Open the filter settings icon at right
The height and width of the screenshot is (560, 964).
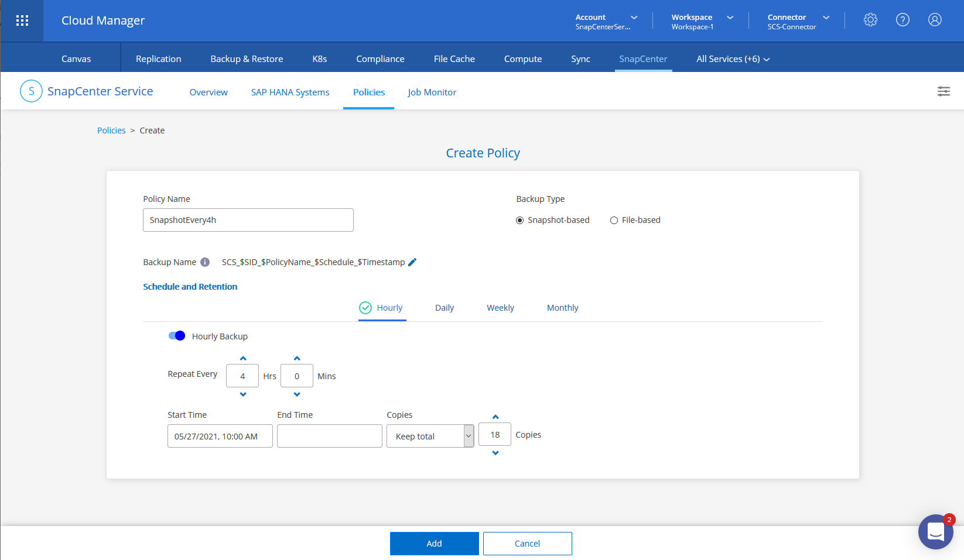pyautogui.click(x=944, y=91)
